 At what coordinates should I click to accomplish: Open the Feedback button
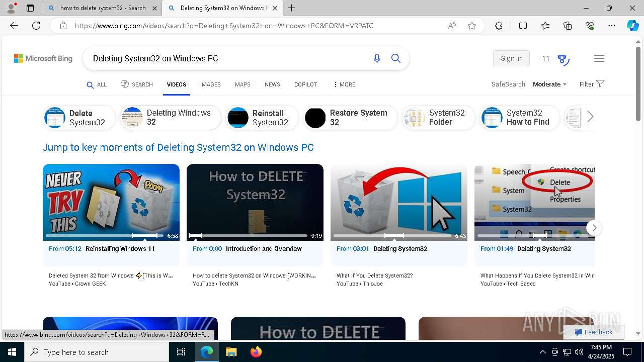pos(594,332)
